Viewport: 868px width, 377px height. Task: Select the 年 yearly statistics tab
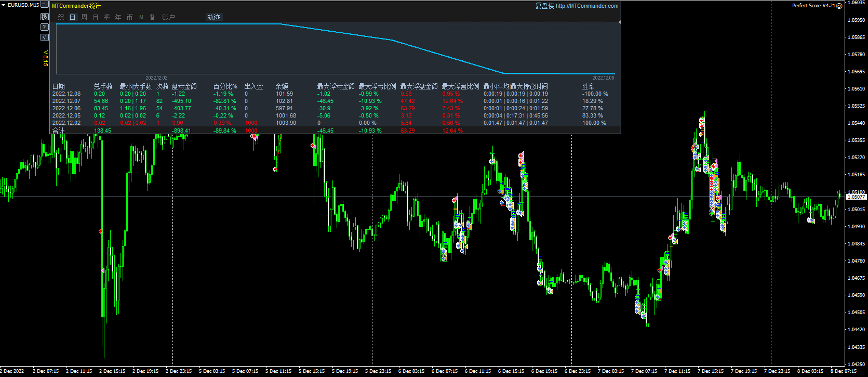pos(118,17)
